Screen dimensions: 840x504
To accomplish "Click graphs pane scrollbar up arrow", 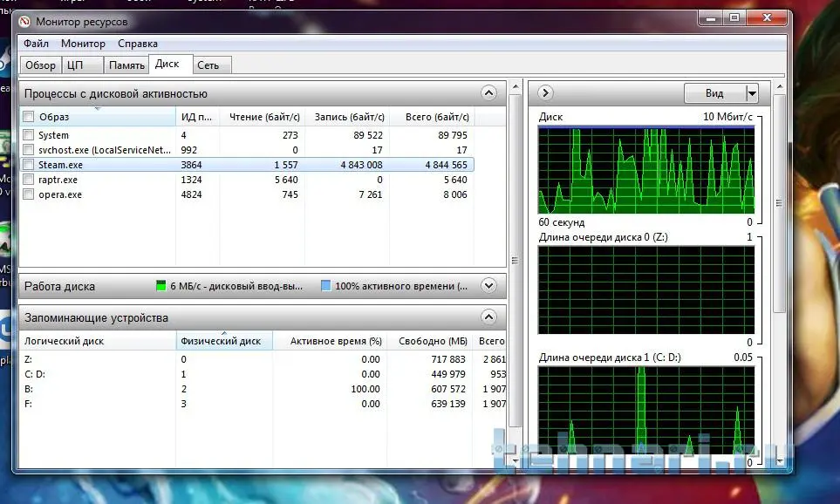I will tap(780, 87).
